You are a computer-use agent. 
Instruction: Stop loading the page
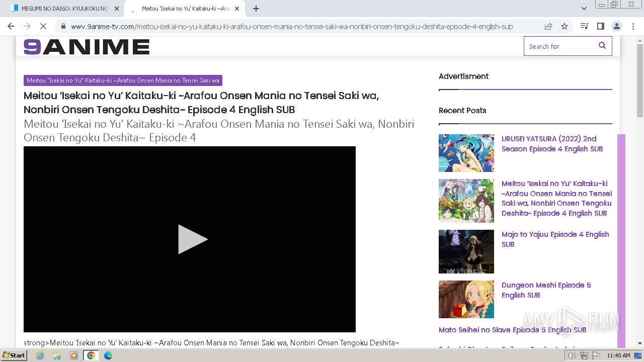43,26
